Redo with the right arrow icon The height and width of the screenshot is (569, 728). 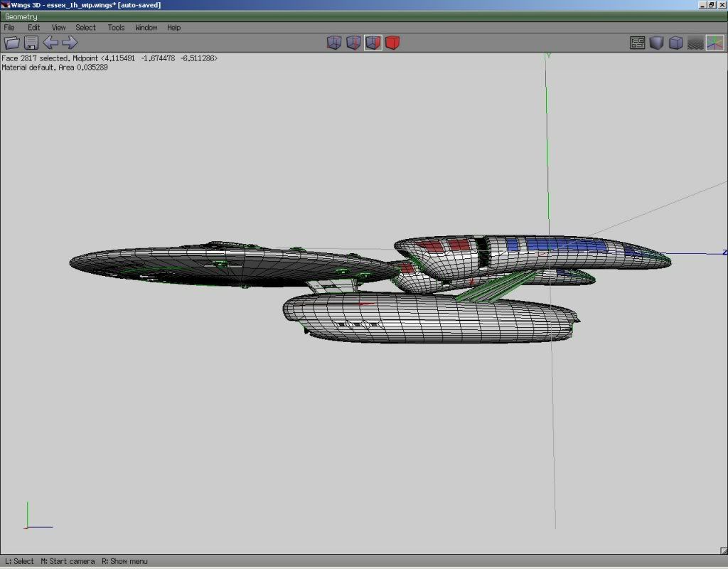[70, 43]
